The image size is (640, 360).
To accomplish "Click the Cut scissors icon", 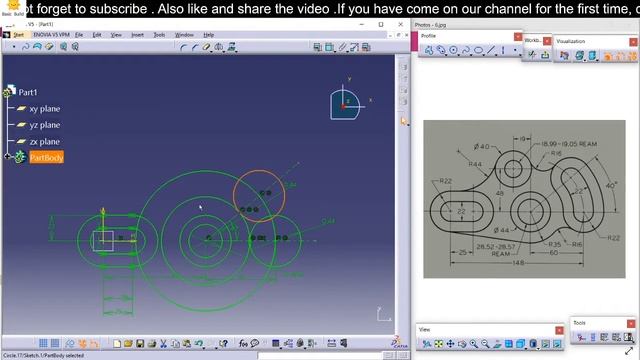I will (163, 344).
